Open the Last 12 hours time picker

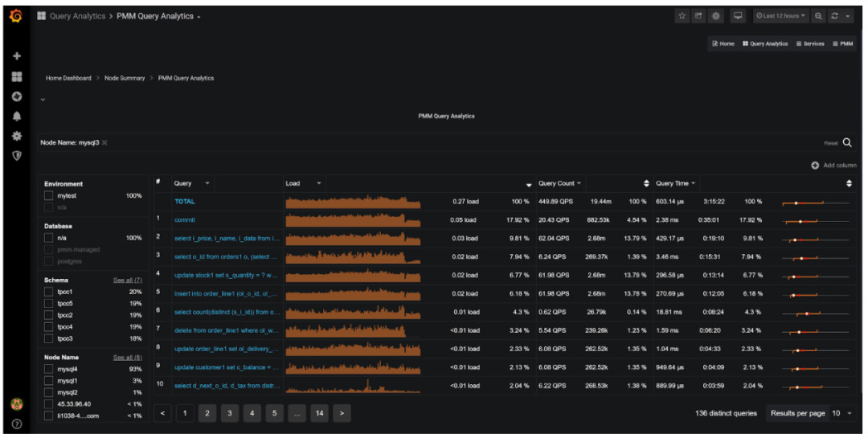click(x=780, y=16)
